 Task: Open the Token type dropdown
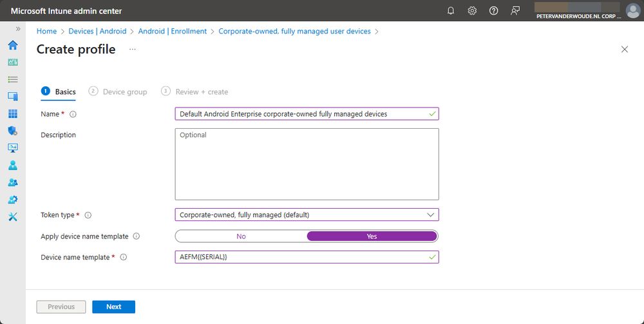(307, 214)
